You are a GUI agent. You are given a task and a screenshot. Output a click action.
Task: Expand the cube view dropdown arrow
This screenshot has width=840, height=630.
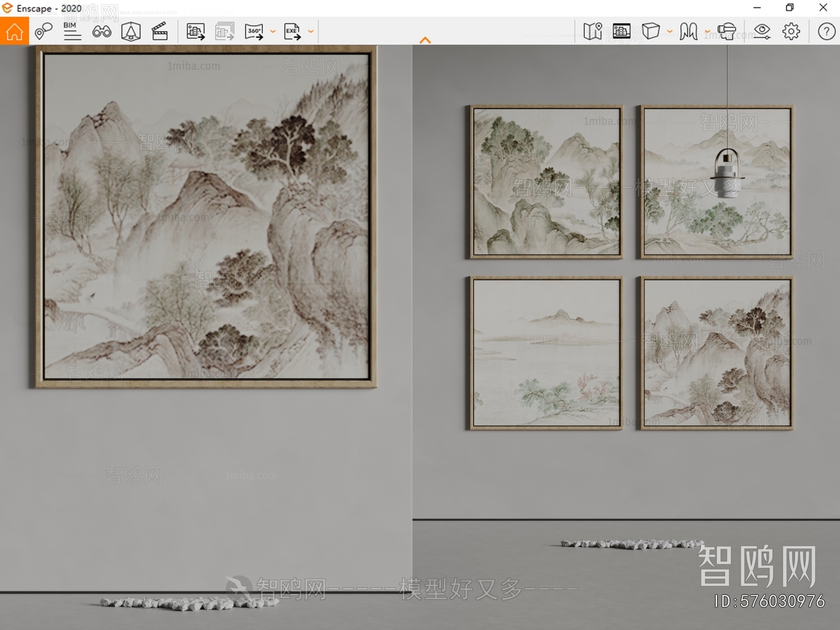[x=670, y=31]
